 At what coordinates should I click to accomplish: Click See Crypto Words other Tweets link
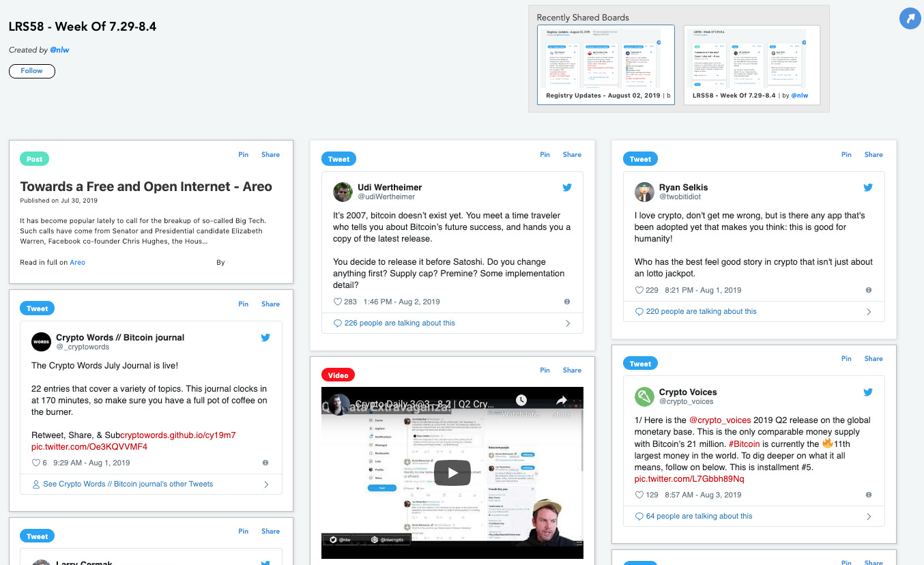coord(128,484)
